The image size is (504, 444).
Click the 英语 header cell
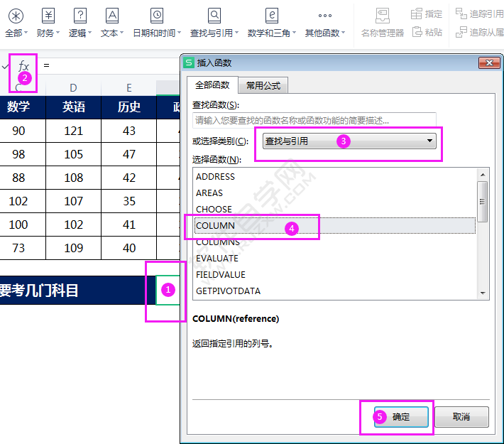pos(73,107)
